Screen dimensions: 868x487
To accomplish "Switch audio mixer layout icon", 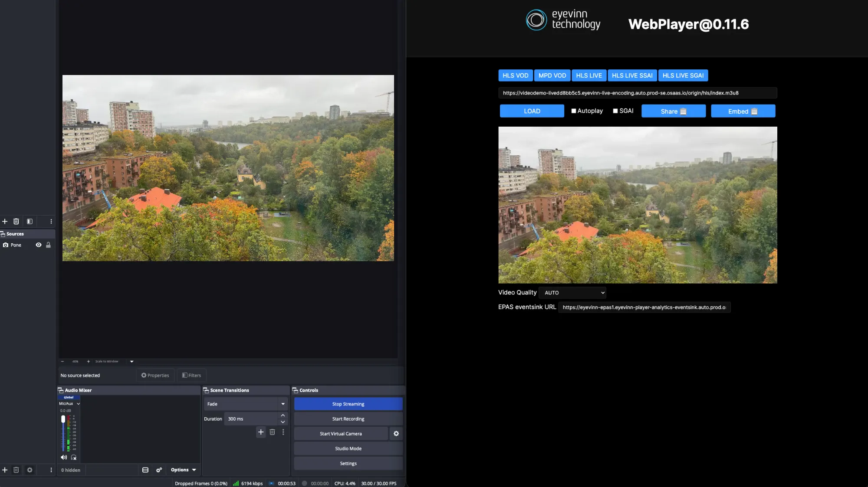I will [145, 470].
